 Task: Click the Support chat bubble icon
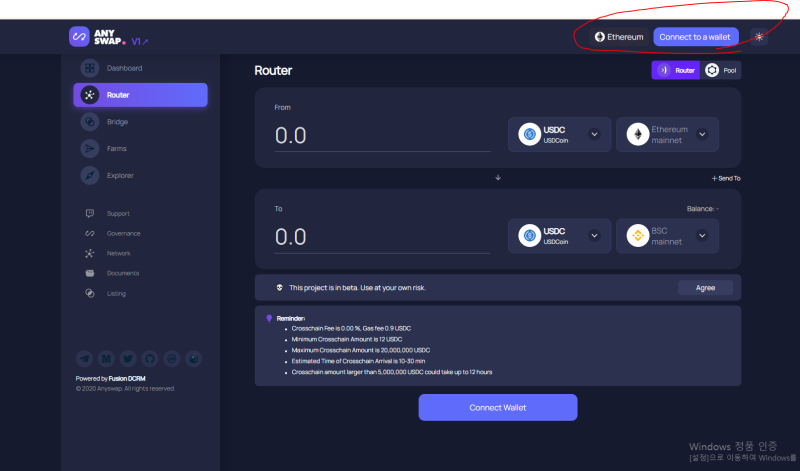coord(90,213)
